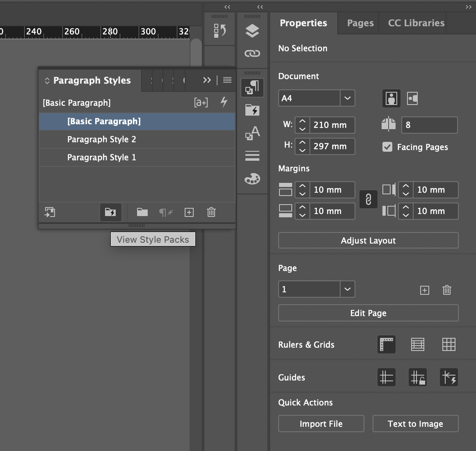
Task: Expand hidden tabs with double chevron in Paragraph Styles
Action: (207, 80)
